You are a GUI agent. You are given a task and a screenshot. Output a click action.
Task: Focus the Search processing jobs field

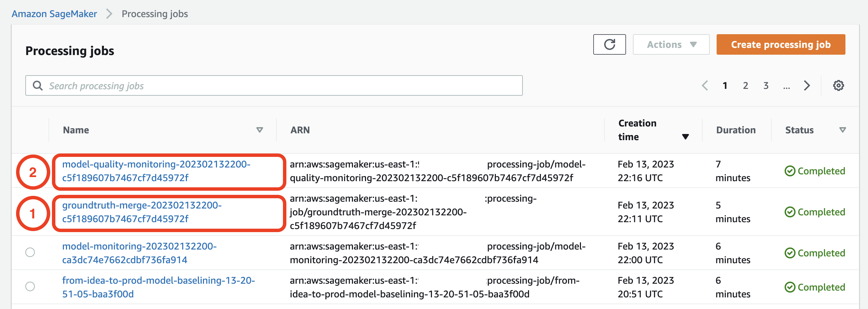(274, 85)
